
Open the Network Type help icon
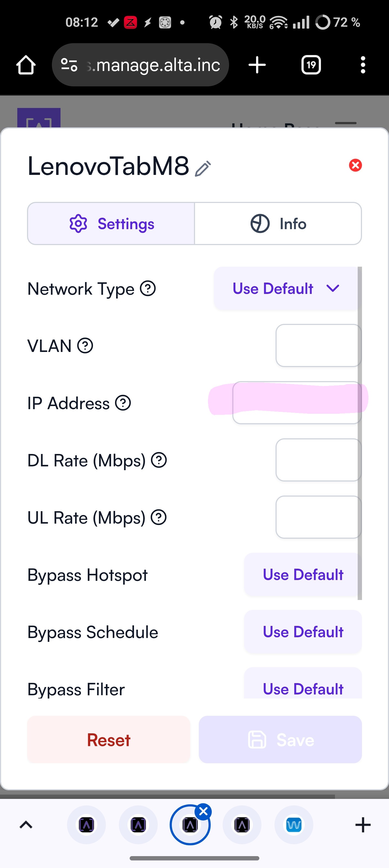[148, 289]
